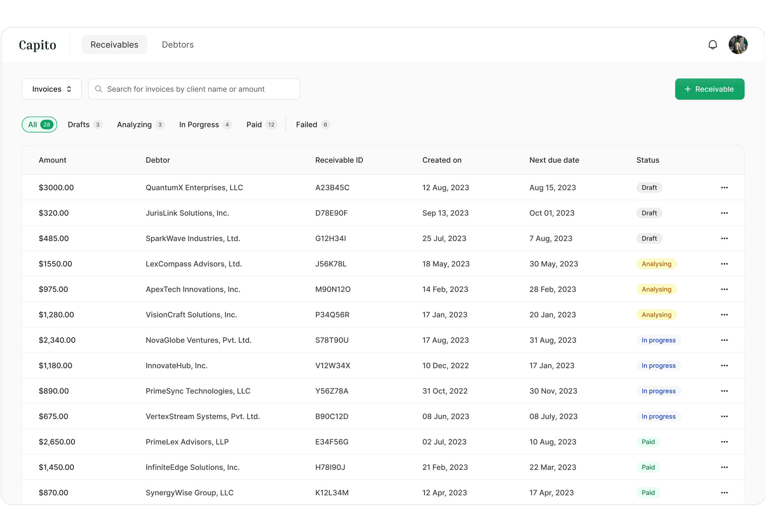This screenshot has height=532, width=765.
Task: Open actions menu for LexCompass Advisors row
Action: point(724,264)
